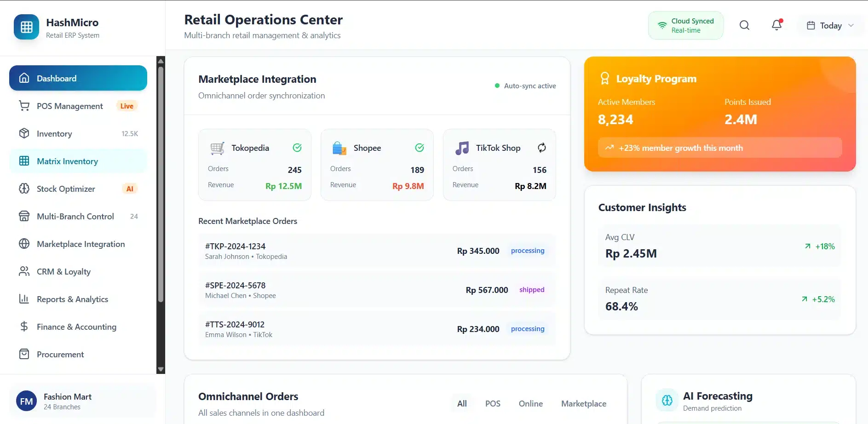Screen dimensions: 868x424
Task: Switch to the Online orders tab
Action: tap(531, 404)
